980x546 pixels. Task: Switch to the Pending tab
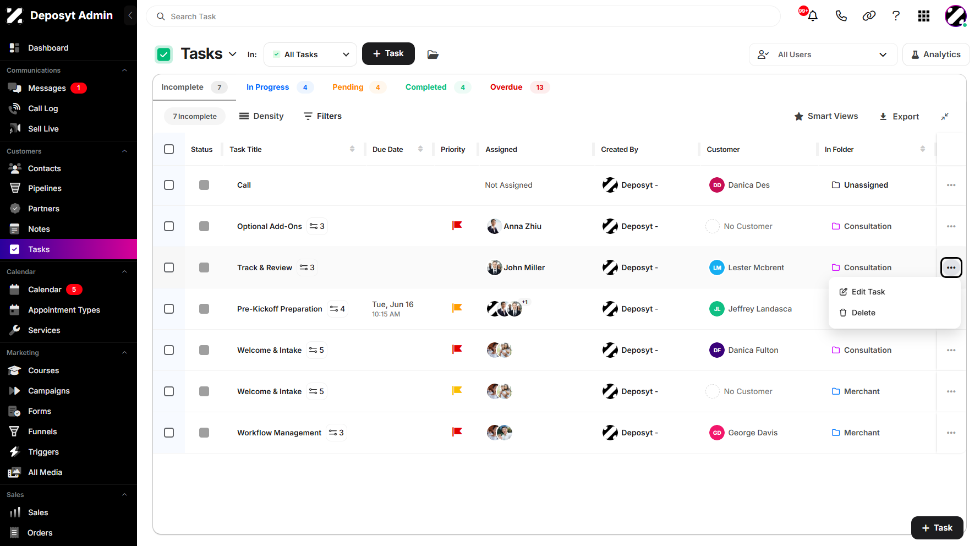359,87
